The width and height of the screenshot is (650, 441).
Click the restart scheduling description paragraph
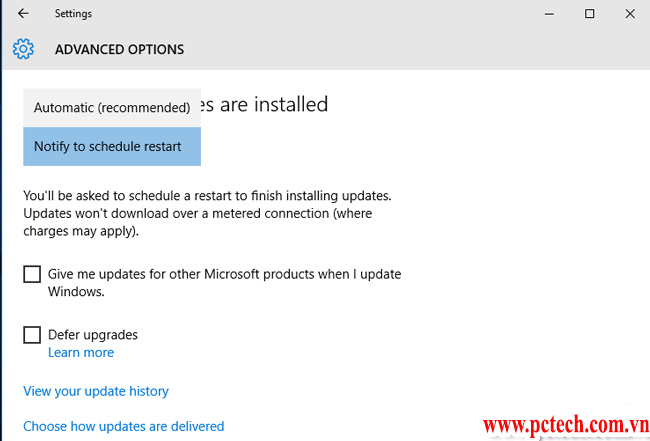point(207,213)
